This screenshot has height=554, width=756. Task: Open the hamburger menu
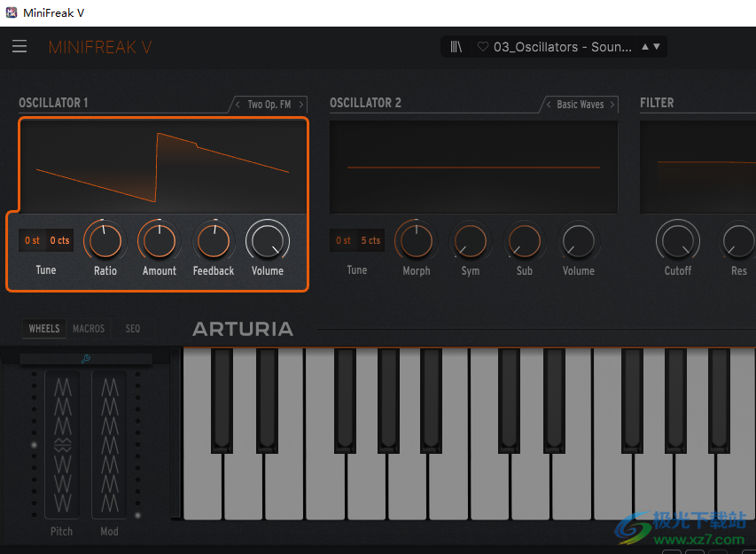pyautogui.click(x=19, y=46)
